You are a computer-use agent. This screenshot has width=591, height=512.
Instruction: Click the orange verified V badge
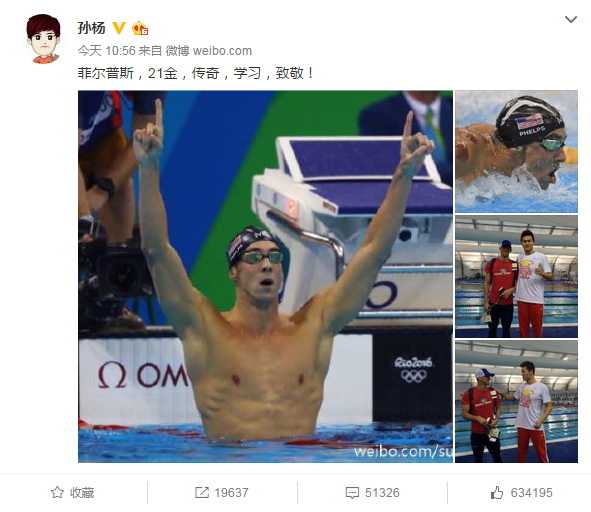point(119,28)
